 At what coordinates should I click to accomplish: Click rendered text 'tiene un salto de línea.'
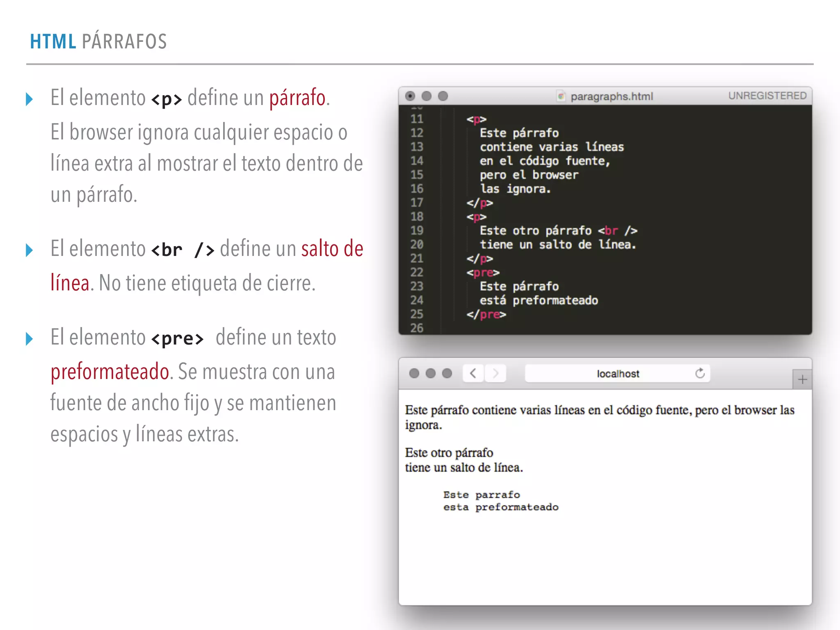[464, 468]
